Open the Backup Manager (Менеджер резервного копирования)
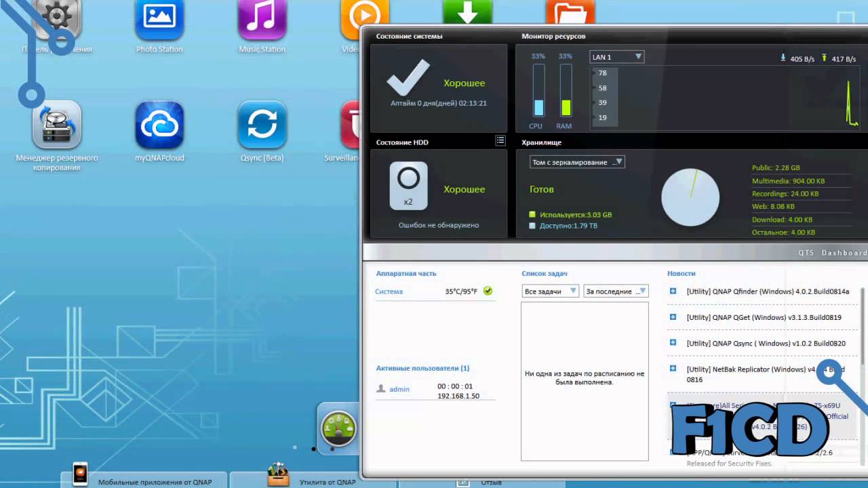Screen dimensions: 868x488 [x=57, y=125]
